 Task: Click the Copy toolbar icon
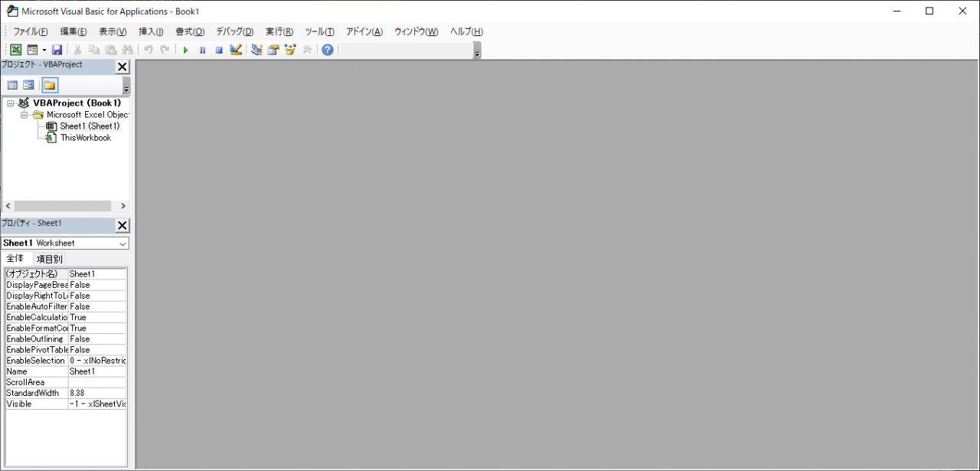tap(94, 50)
